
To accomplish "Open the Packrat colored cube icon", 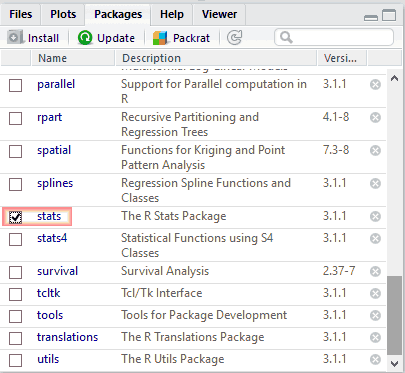I will (160, 38).
